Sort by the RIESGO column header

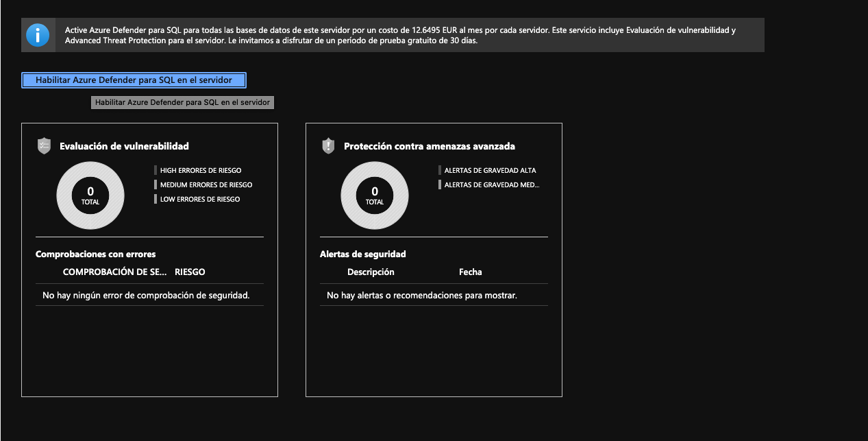pyautogui.click(x=190, y=272)
